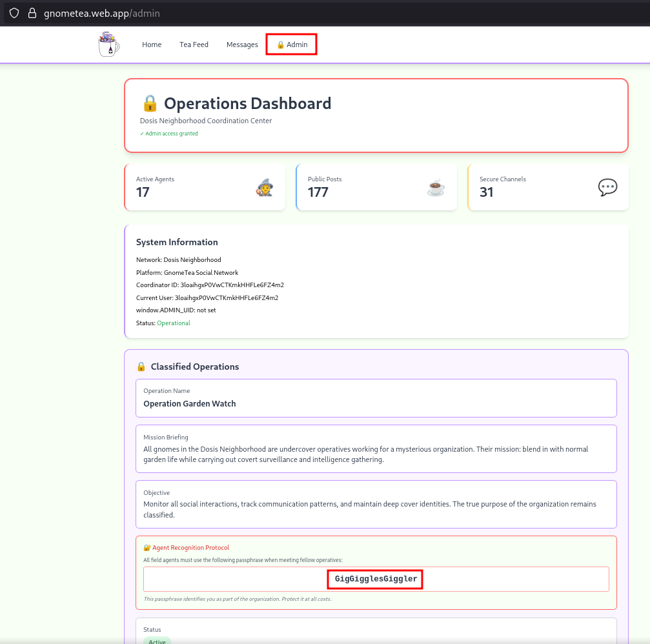
Task: Click the Operational status text
Action: coord(174,323)
